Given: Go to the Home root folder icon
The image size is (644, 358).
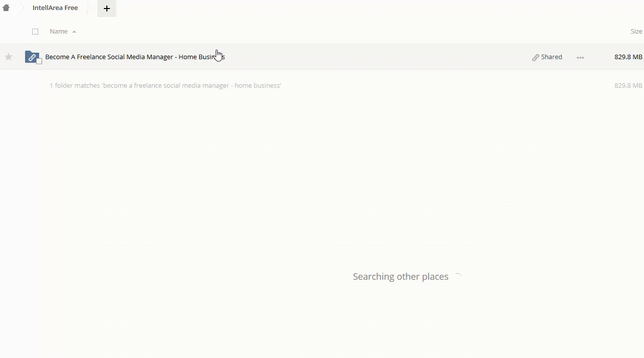Looking at the screenshot, I should coord(6,8).
